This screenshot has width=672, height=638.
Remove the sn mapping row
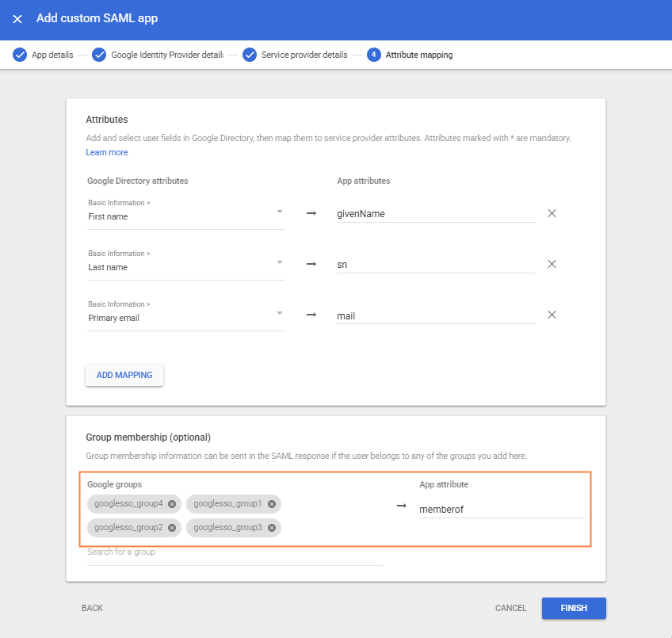pyautogui.click(x=552, y=264)
